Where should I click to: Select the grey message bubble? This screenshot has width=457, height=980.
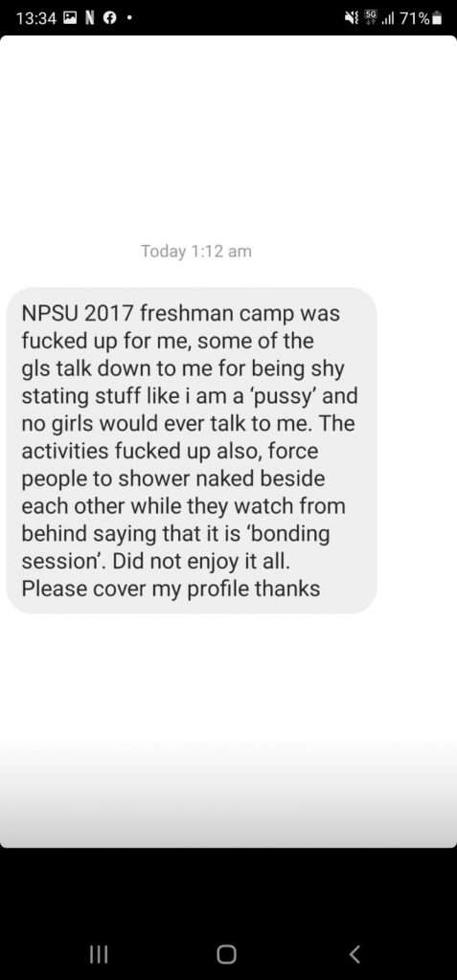pyautogui.click(x=192, y=451)
